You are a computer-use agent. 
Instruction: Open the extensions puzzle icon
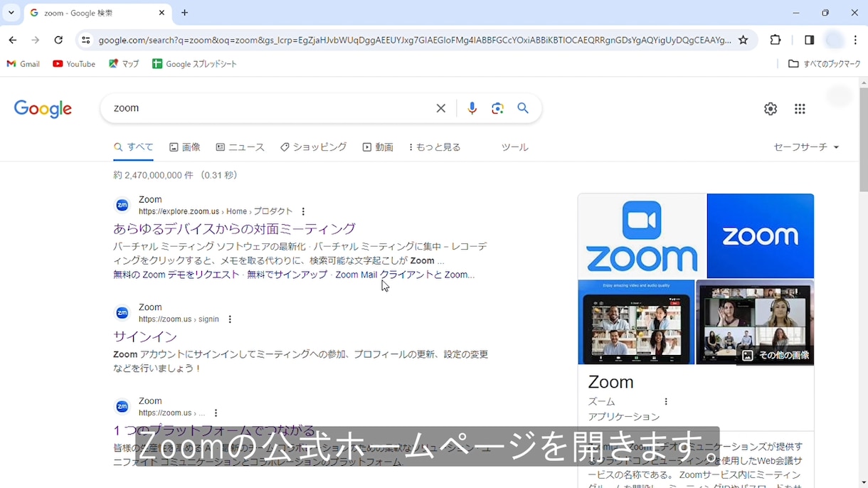776,41
